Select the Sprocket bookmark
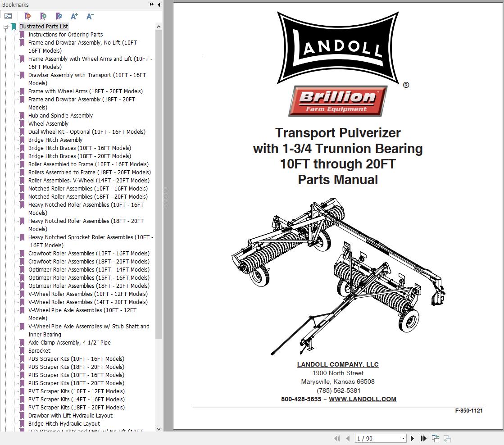The image size is (504, 445). [39, 350]
